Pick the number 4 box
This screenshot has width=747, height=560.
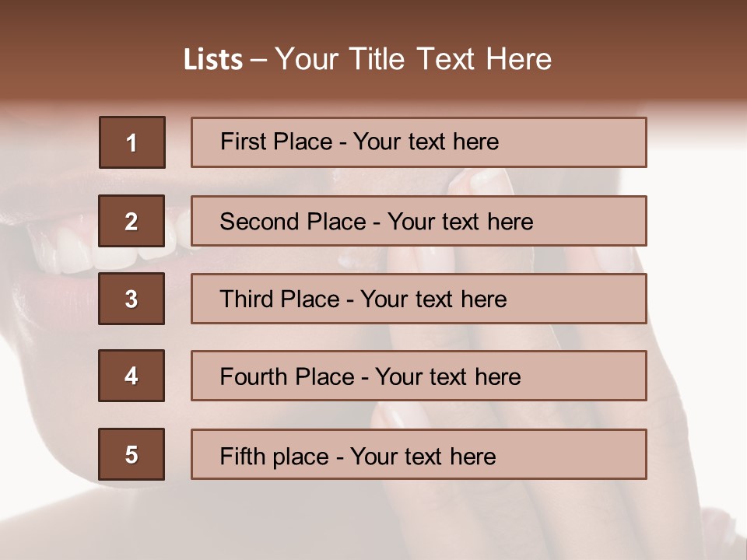[131, 376]
